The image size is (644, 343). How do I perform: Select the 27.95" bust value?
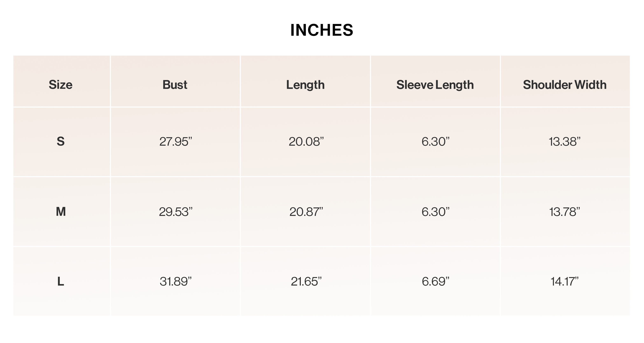pos(176,142)
